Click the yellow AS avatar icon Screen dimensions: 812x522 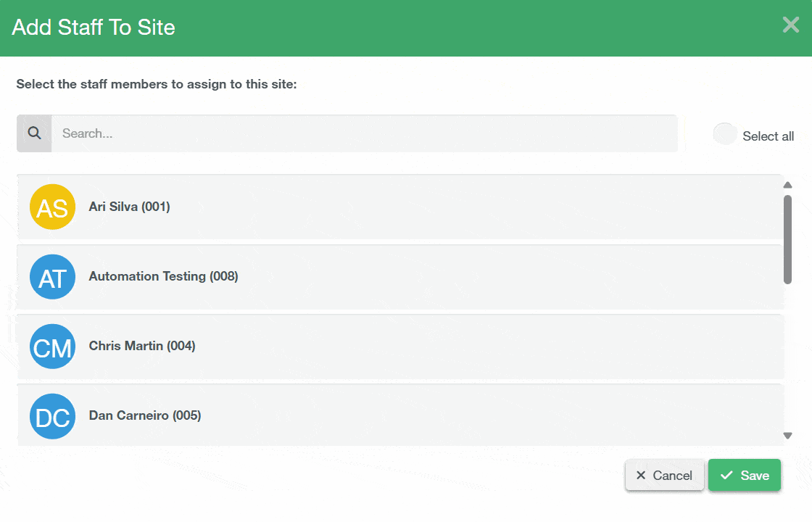(52, 207)
